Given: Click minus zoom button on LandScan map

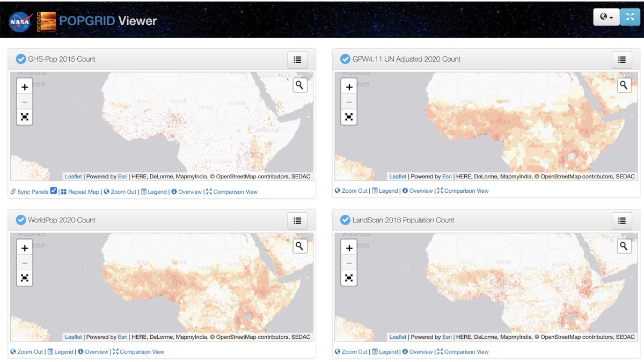Looking at the screenshot, I should point(349,263).
